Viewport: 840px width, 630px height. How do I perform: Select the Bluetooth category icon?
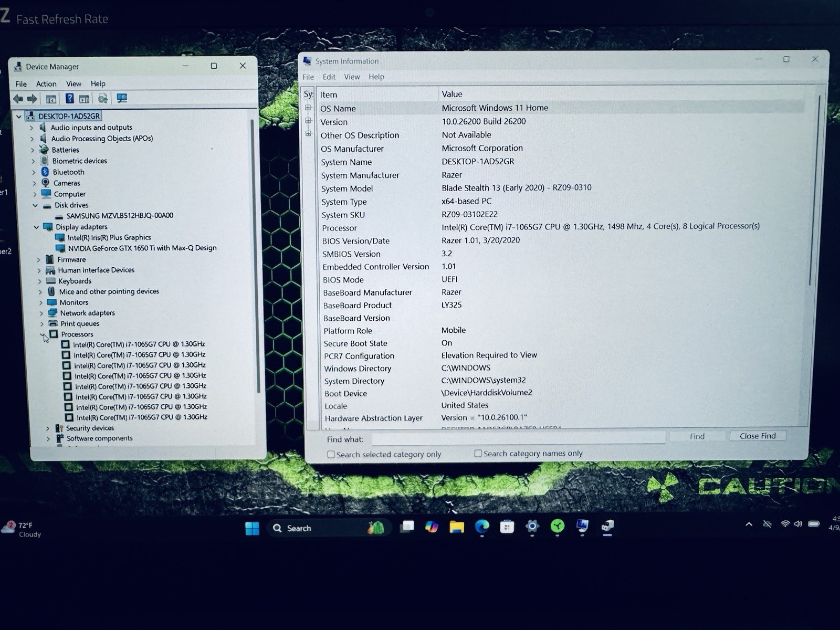click(45, 172)
